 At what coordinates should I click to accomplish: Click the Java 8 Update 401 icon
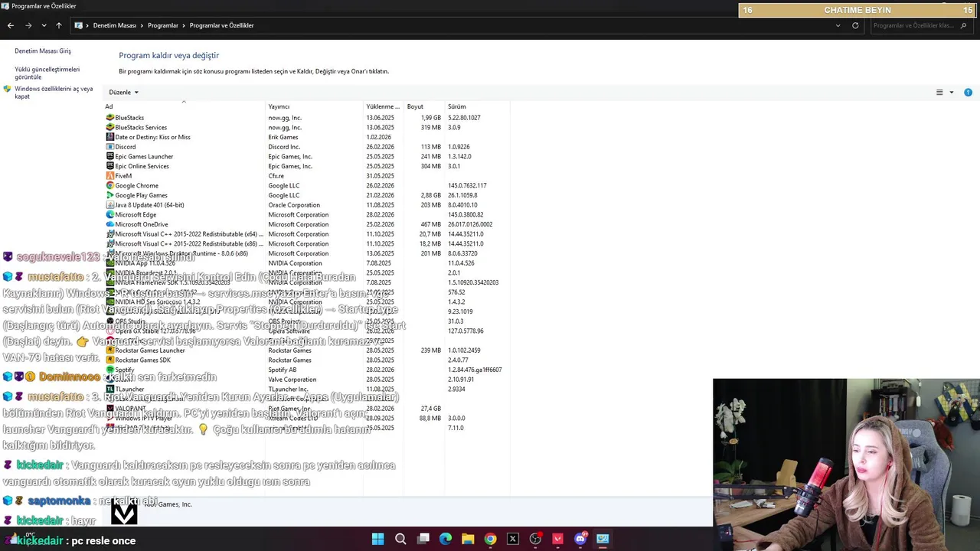(109, 205)
